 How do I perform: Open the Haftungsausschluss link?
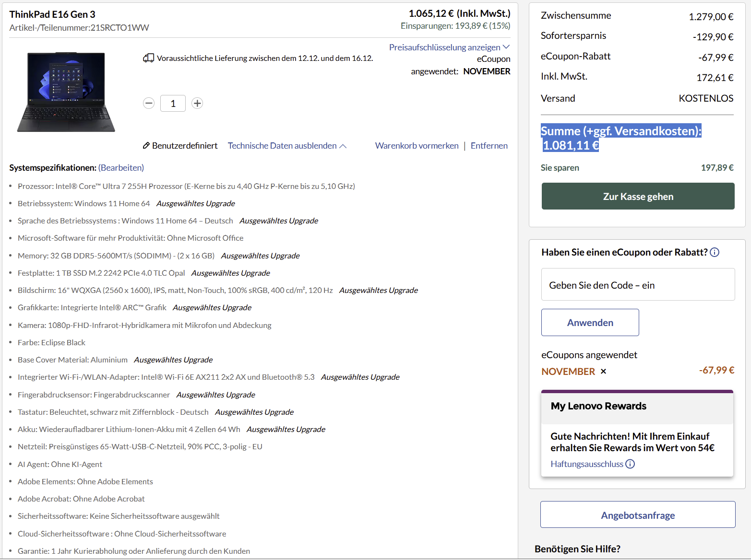click(587, 464)
